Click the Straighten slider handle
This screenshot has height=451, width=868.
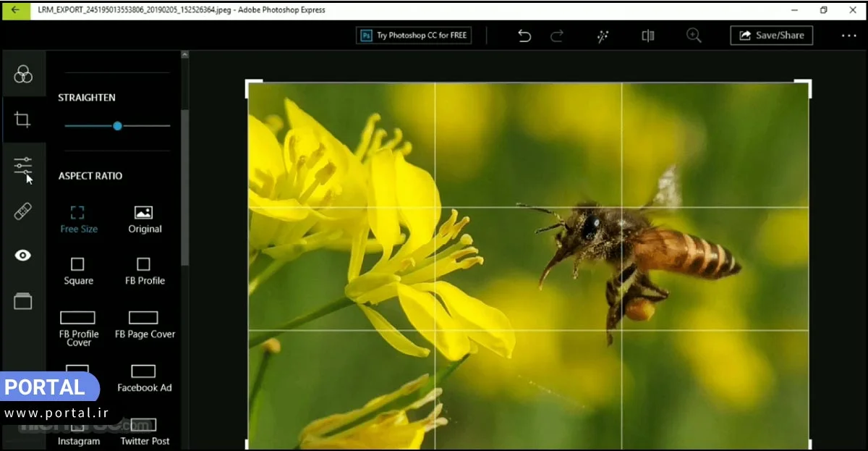click(x=117, y=126)
